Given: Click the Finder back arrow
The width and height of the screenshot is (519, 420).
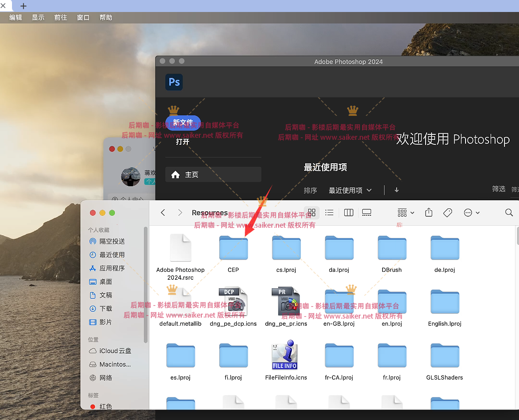Looking at the screenshot, I should click(x=163, y=213).
